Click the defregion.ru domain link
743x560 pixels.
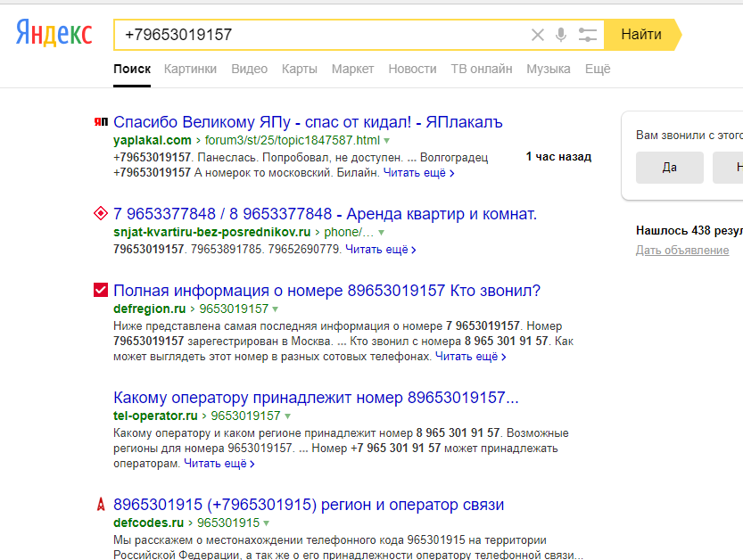point(149,309)
